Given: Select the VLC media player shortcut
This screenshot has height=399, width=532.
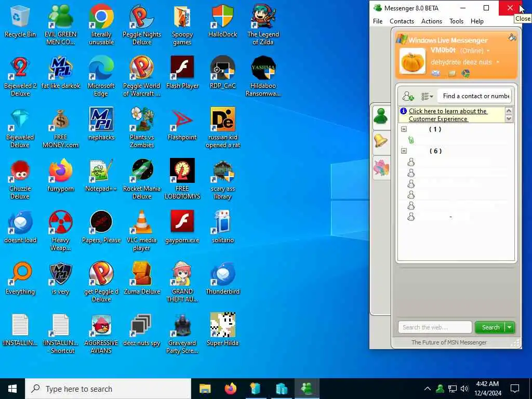Looking at the screenshot, I should (142, 231).
